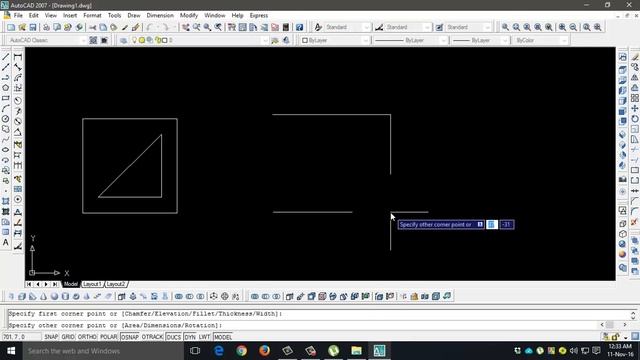Click the Plot printer icon

(46, 27)
